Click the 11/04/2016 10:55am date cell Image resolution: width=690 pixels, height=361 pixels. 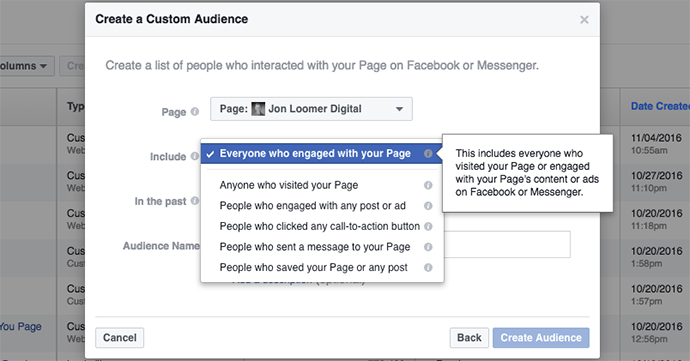coord(656,144)
